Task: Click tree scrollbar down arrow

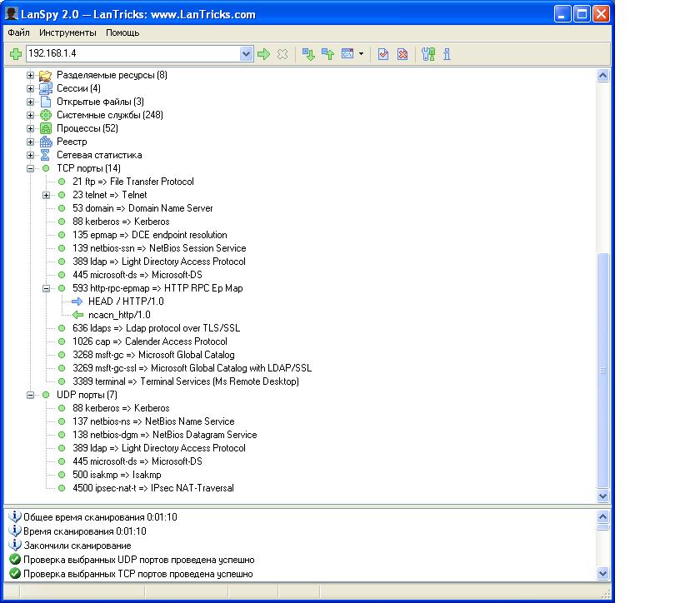Action: coord(602,496)
